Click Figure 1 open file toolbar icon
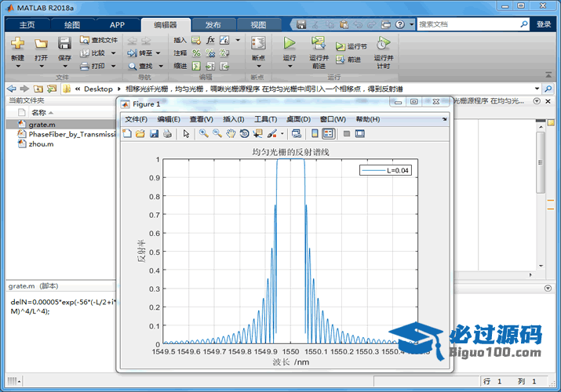561x392 pixels. click(140, 133)
